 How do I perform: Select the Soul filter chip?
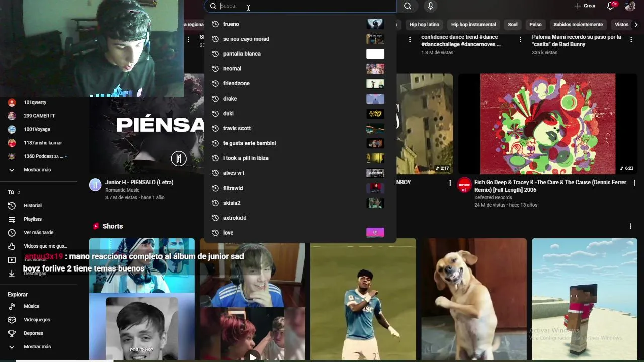pos(513,24)
